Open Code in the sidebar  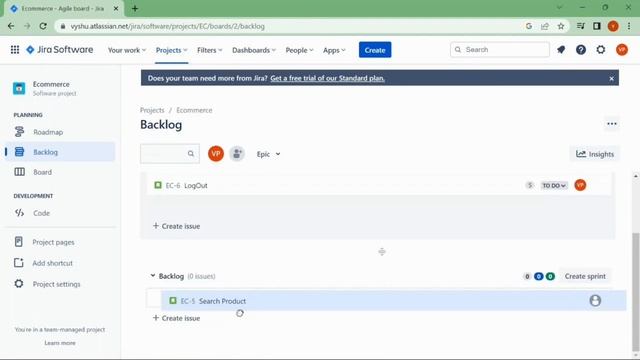point(60,213)
